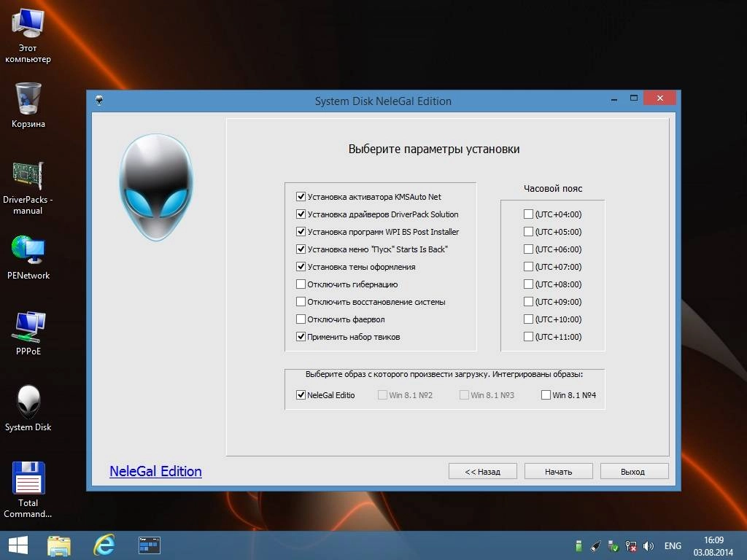Select time zone (UTC+08:00)
This screenshot has height=560, width=747.
(x=528, y=284)
